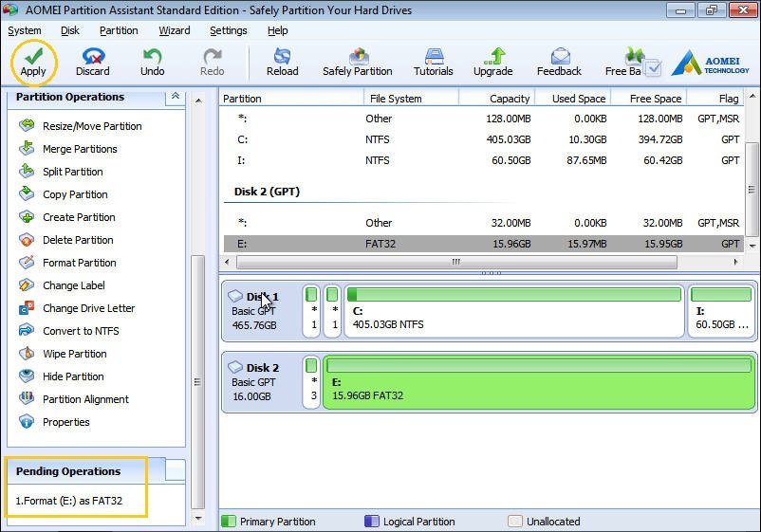761x532 pixels.
Task: Choose Copy Partition operation
Action: pos(63,194)
